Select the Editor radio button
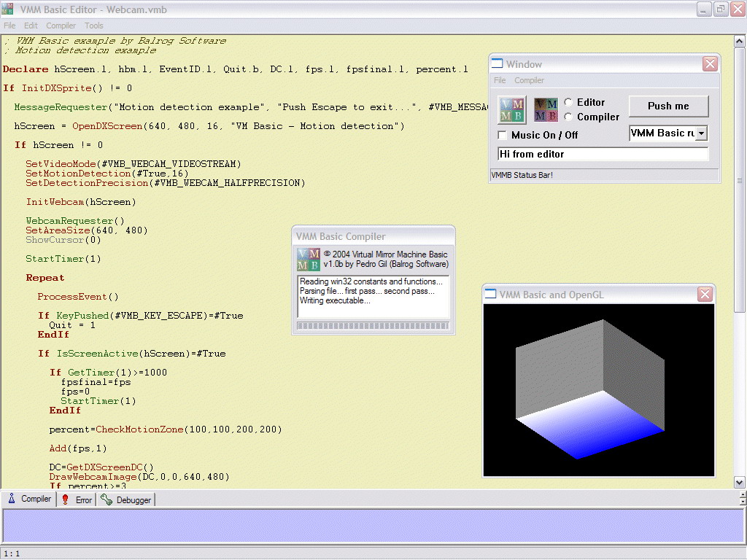 [568, 102]
